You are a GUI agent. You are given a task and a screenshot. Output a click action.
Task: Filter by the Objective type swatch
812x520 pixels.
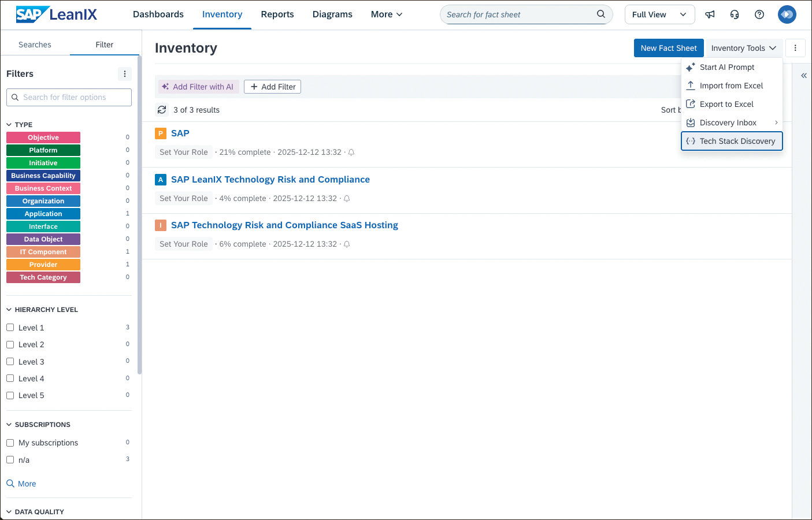click(43, 138)
